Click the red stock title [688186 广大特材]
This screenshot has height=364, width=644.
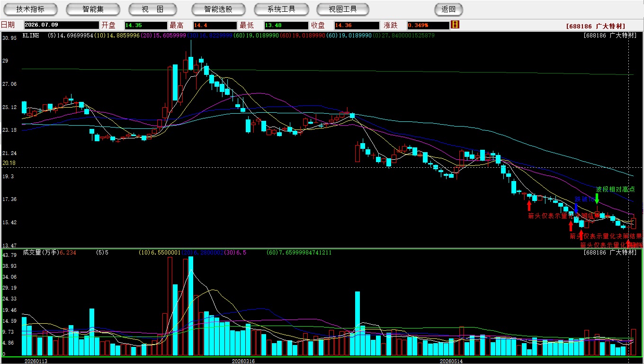click(x=595, y=26)
